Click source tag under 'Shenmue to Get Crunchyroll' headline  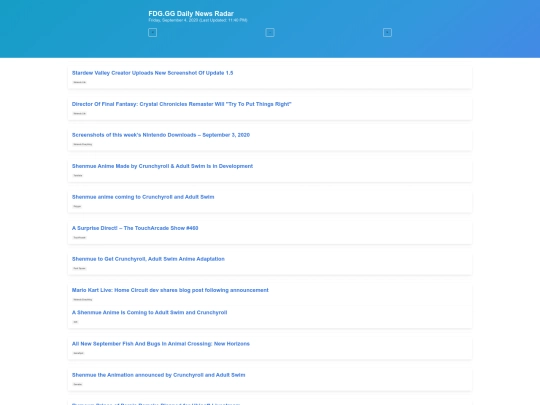pyautogui.click(x=80, y=268)
